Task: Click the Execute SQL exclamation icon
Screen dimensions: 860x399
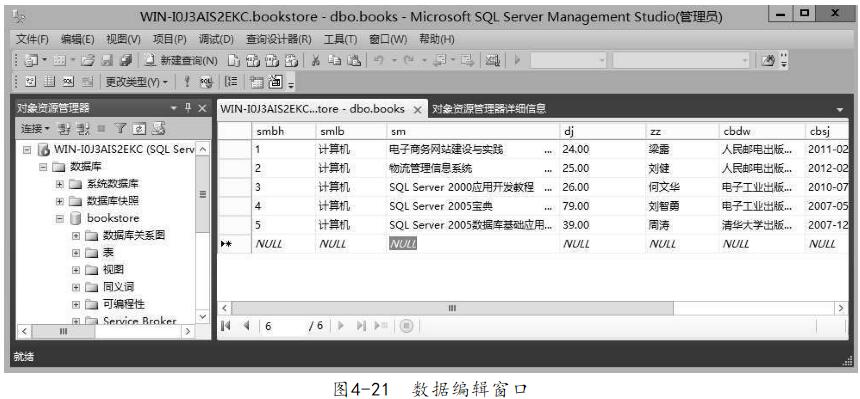Action: (x=187, y=82)
